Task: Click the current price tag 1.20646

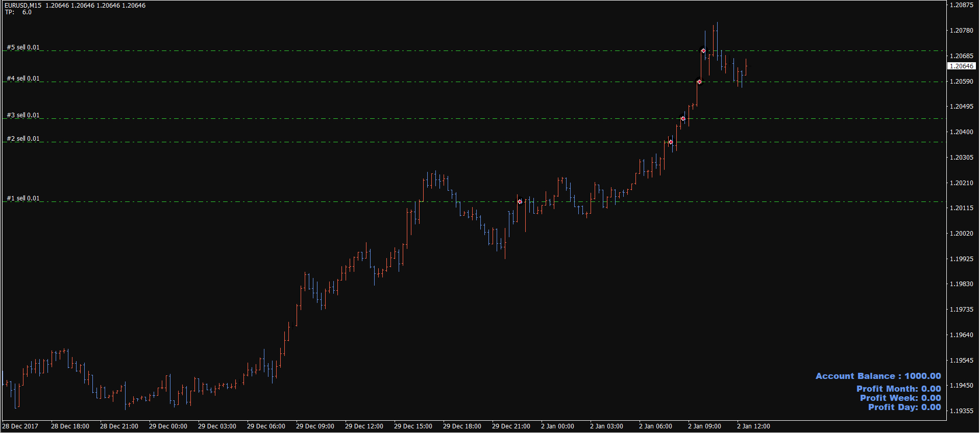Action: coord(962,66)
